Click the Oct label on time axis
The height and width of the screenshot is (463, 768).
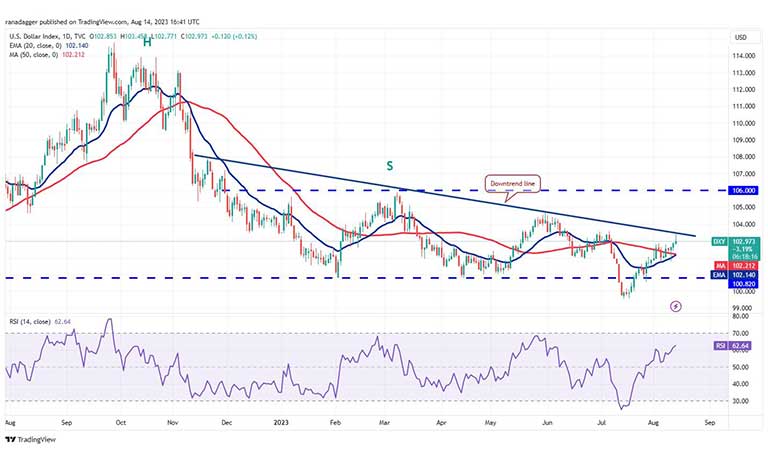point(120,422)
